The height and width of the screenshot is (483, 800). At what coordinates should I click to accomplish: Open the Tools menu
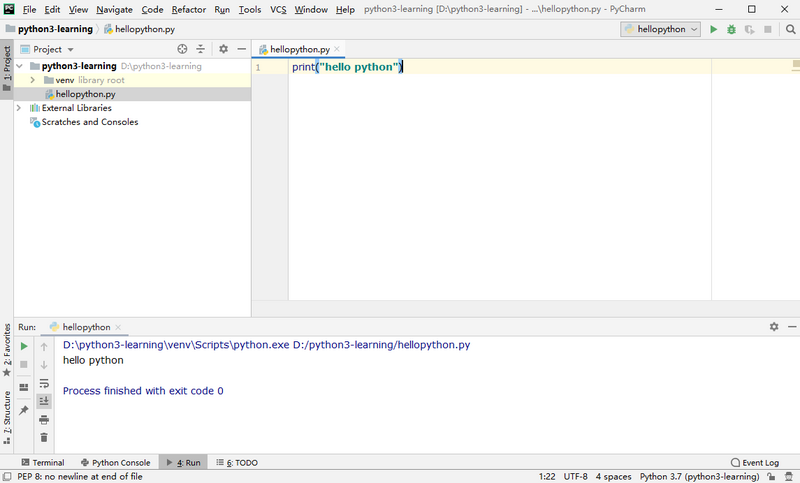[249, 9]
